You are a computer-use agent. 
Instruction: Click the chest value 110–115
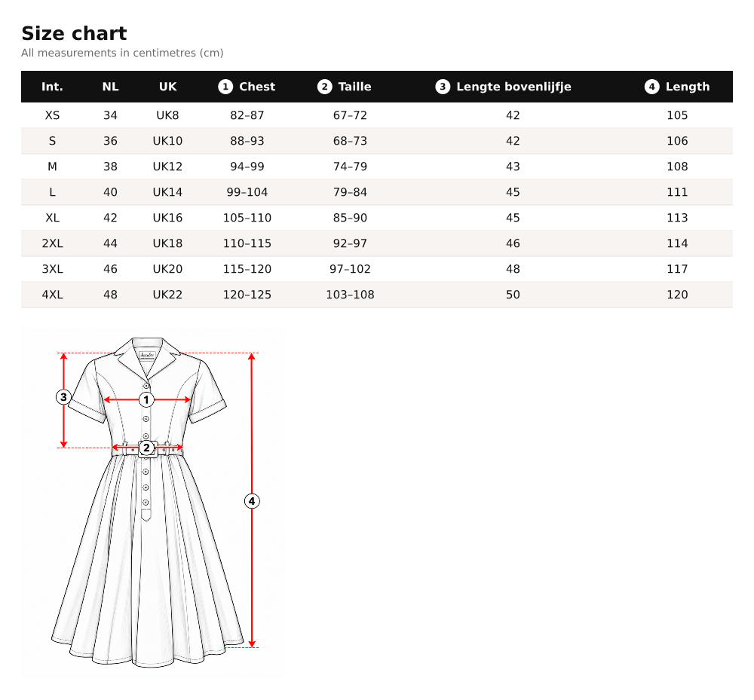(247, 243)
